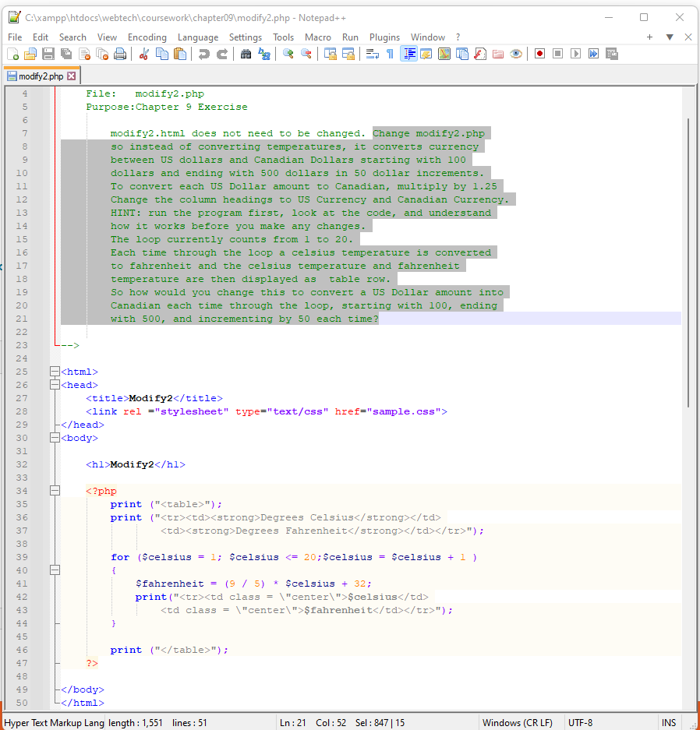The width and height of the screenshot is (700, 730).
Task: Open the View menu
Action: [107, 37]
